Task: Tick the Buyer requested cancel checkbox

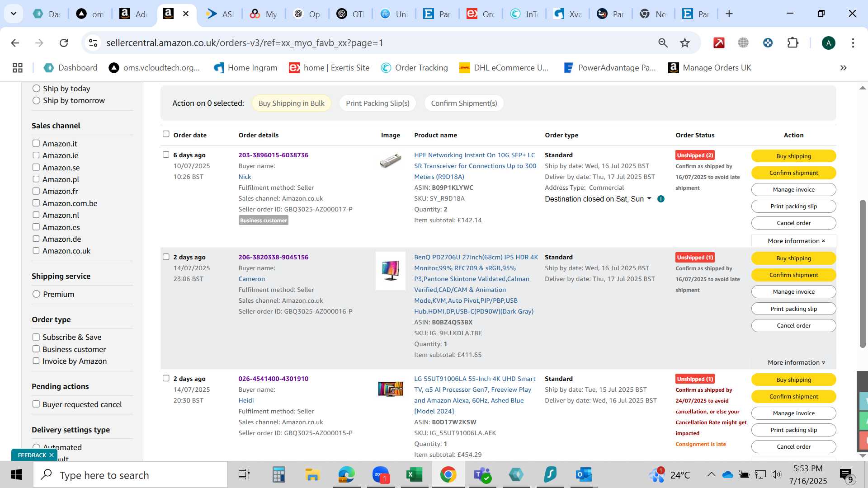Action: coord(36,404)
